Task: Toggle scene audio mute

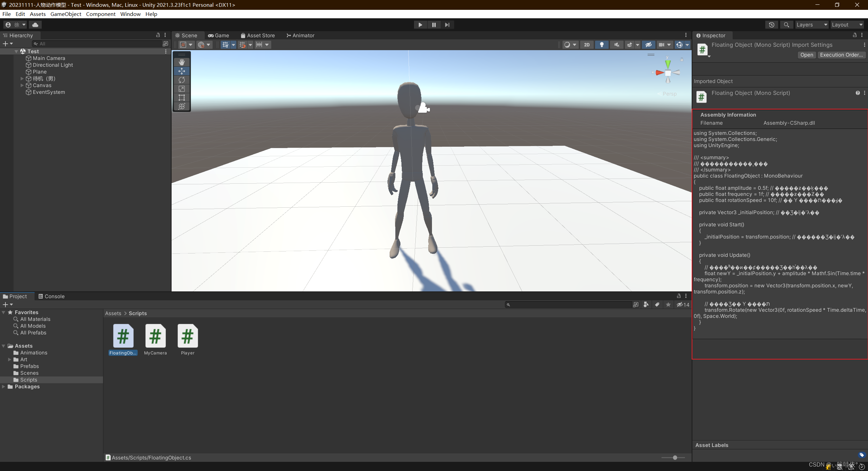Action: 617,45
